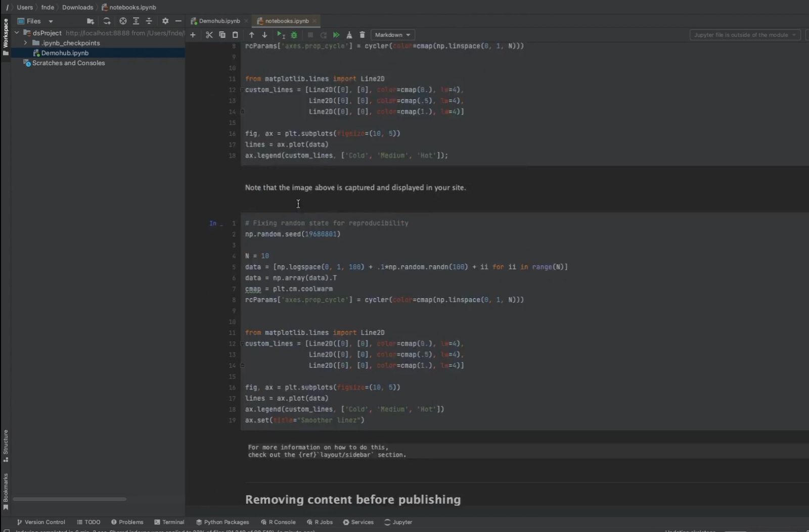The height and width of the screenshot is (532, 809).
Task: Open the Bookmarks side tool window
Action: point(6,492)
